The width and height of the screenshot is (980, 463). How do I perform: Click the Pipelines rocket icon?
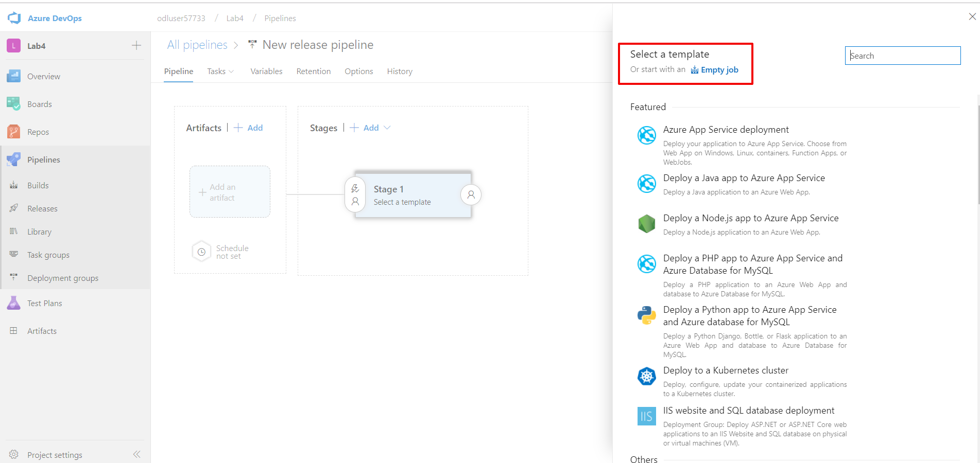pos(14,159)
